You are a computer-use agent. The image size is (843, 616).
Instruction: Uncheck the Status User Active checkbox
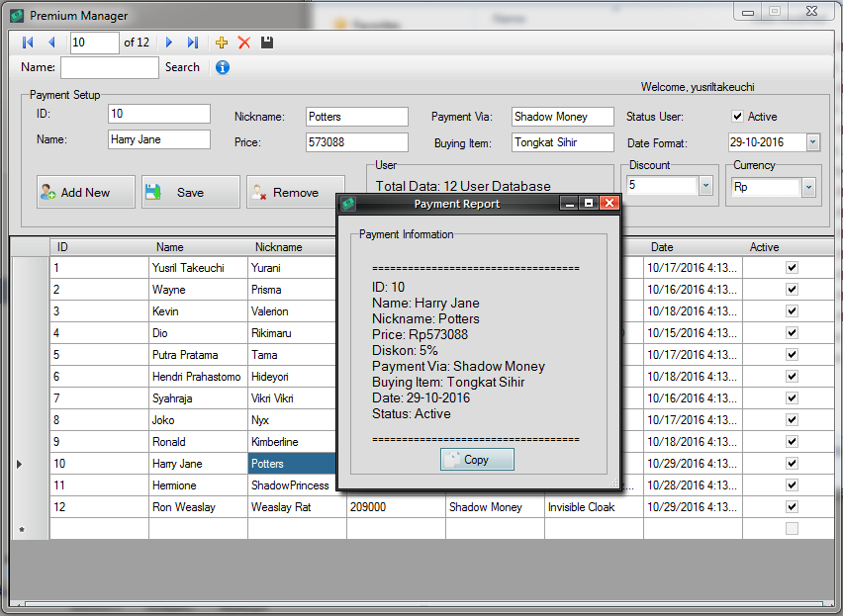pos(738,117)
